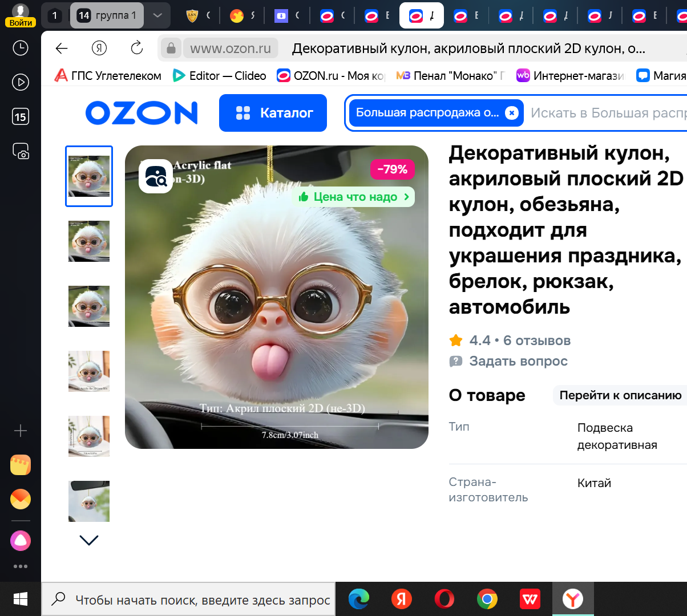The width and height of the screenshot is (687, 616).
Task: Open the 'Editor — Clideo' bookmark
Action: coord(219,75)
